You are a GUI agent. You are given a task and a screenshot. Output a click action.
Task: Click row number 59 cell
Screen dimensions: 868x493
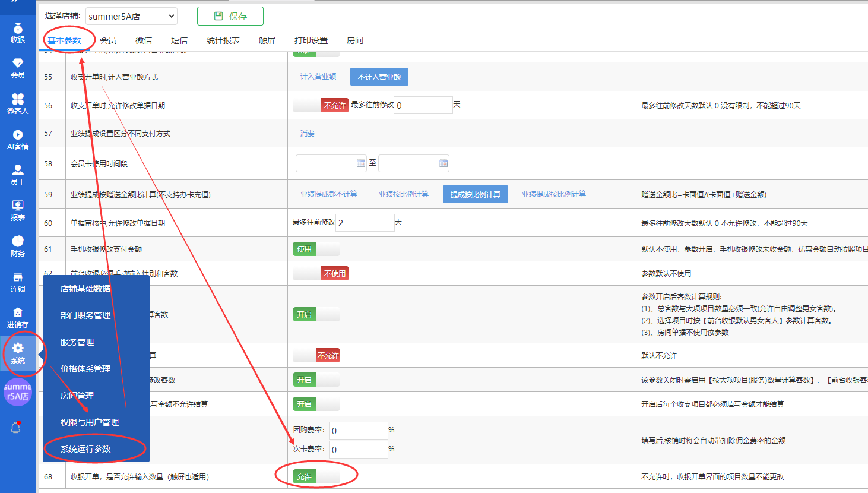(x=52, y=194)
